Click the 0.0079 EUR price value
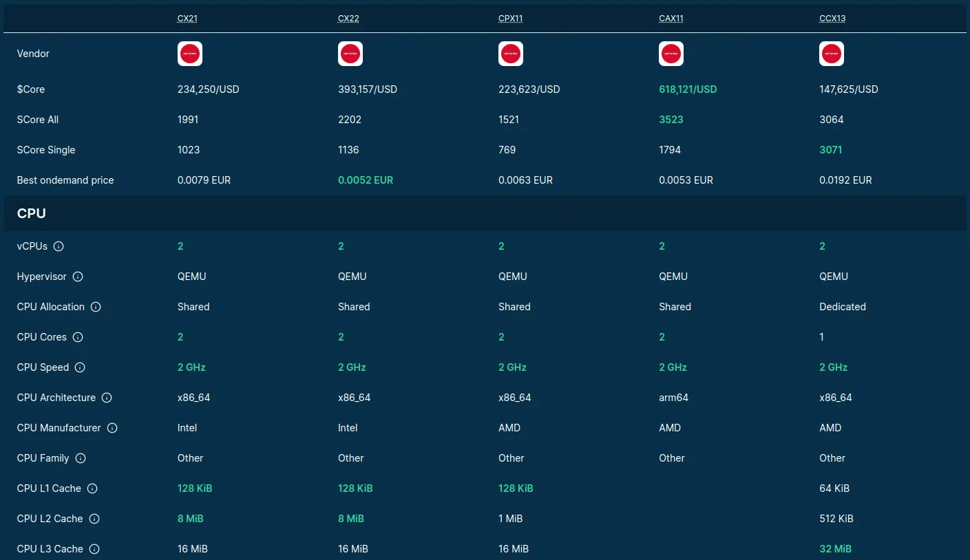The image size is (970, 560). pos(204,180)
